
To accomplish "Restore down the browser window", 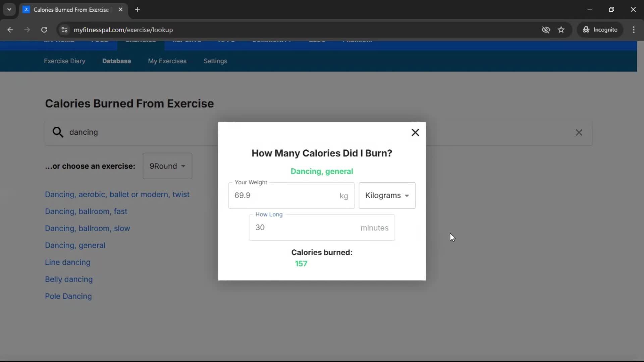I will click(611, 9).
